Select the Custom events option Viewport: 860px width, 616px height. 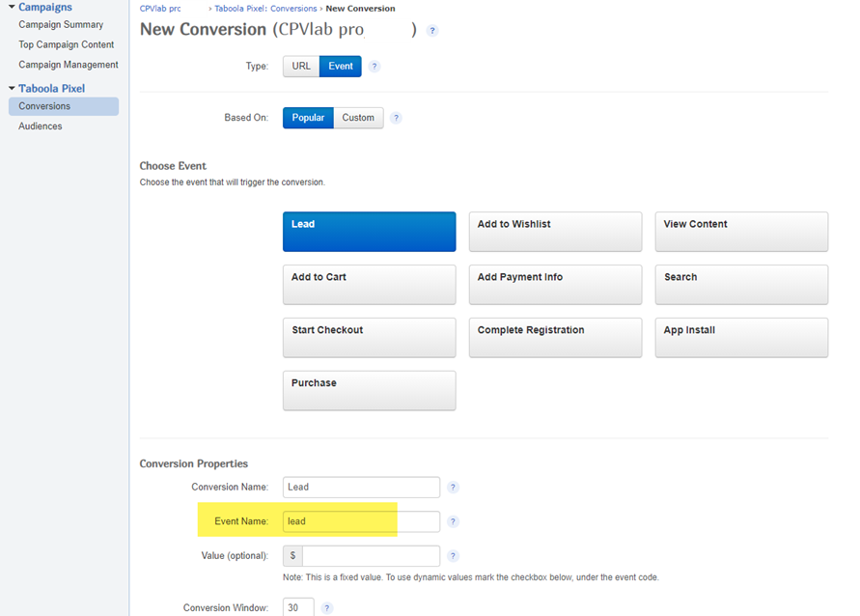point(358,117)
